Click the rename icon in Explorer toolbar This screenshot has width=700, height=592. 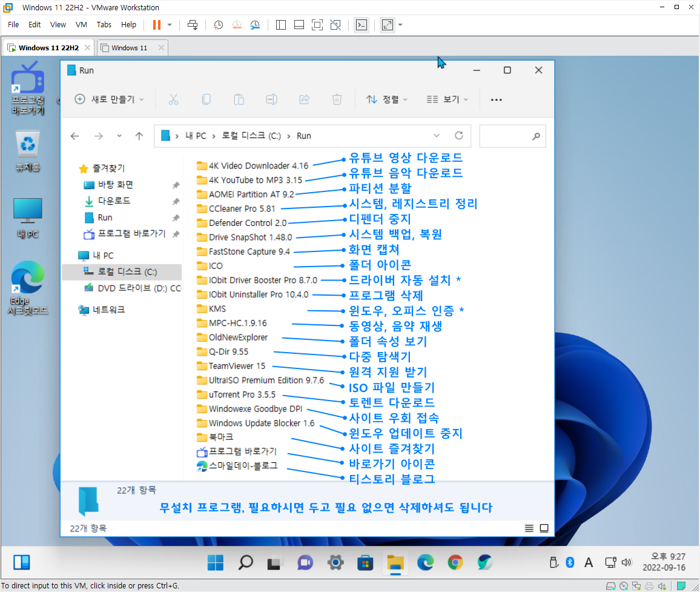pos(271,99)
